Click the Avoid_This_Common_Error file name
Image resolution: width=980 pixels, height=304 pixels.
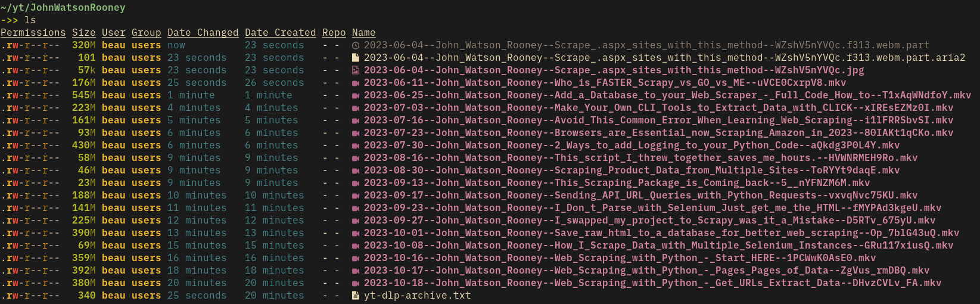[x=659, y=120]
